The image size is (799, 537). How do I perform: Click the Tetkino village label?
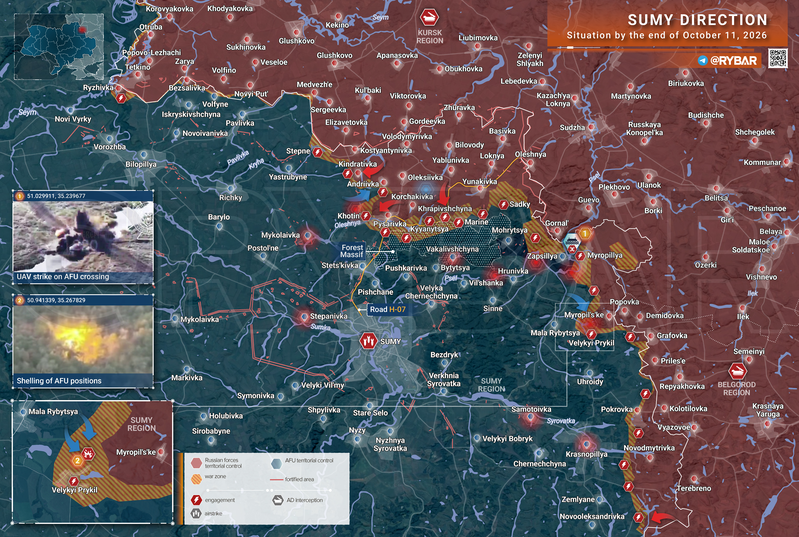click(x=138, y=67)
